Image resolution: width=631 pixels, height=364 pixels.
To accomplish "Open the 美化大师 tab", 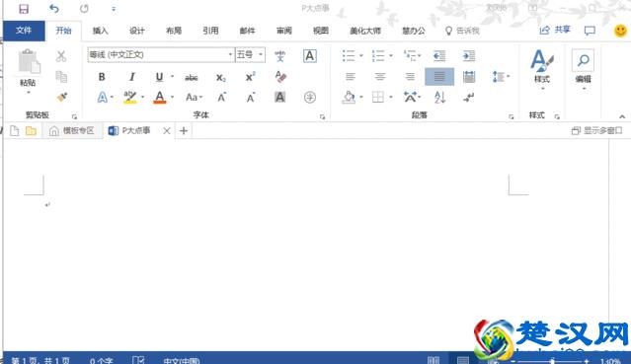I will pos(365,31).
